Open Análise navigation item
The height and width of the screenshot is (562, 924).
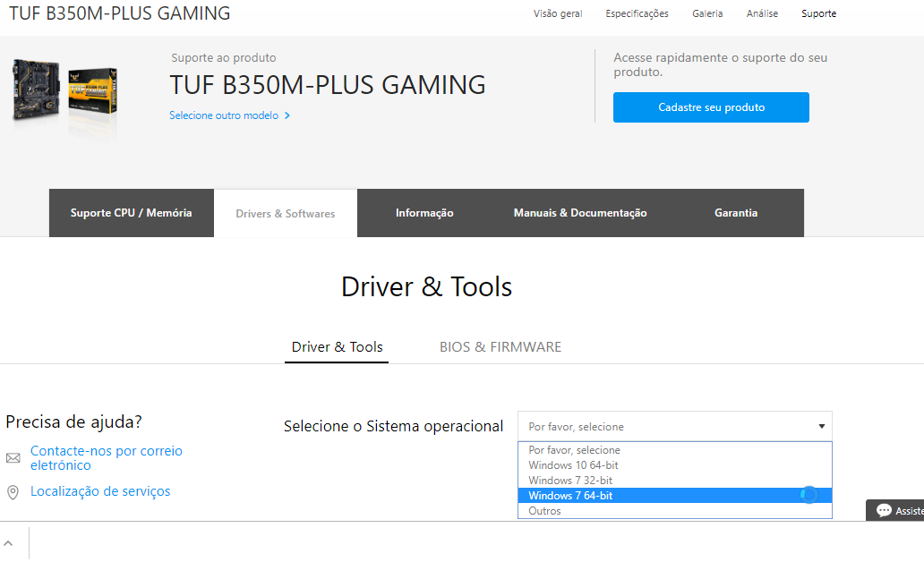762,13
